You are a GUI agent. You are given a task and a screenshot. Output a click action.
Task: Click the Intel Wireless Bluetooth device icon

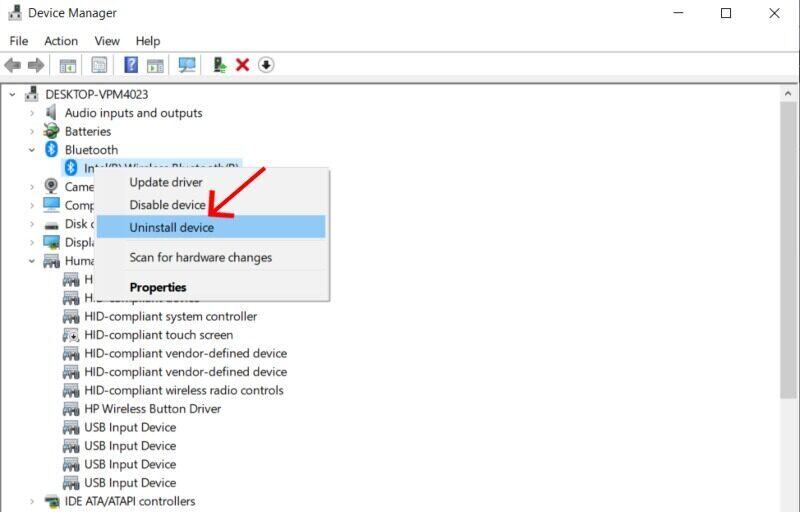pos(71,168)
